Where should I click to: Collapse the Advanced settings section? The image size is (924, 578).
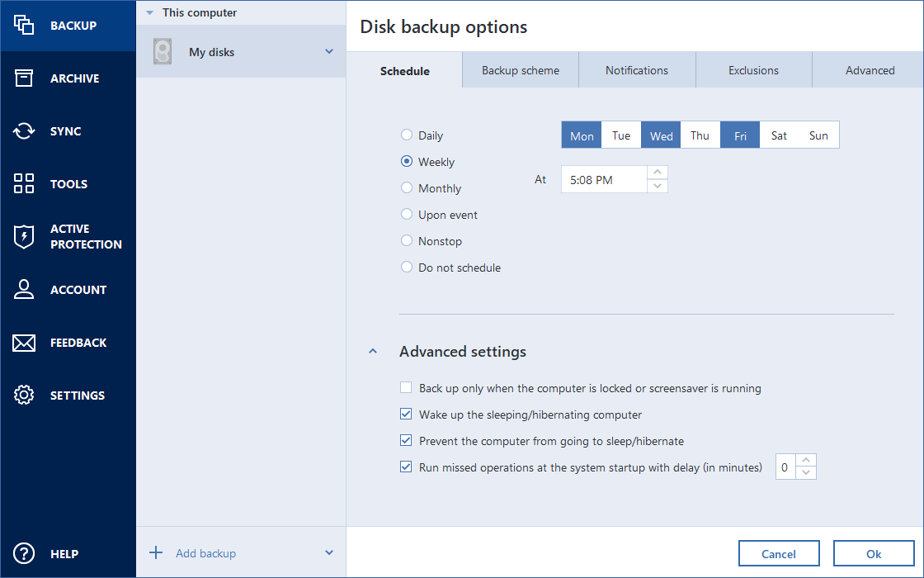373,352
